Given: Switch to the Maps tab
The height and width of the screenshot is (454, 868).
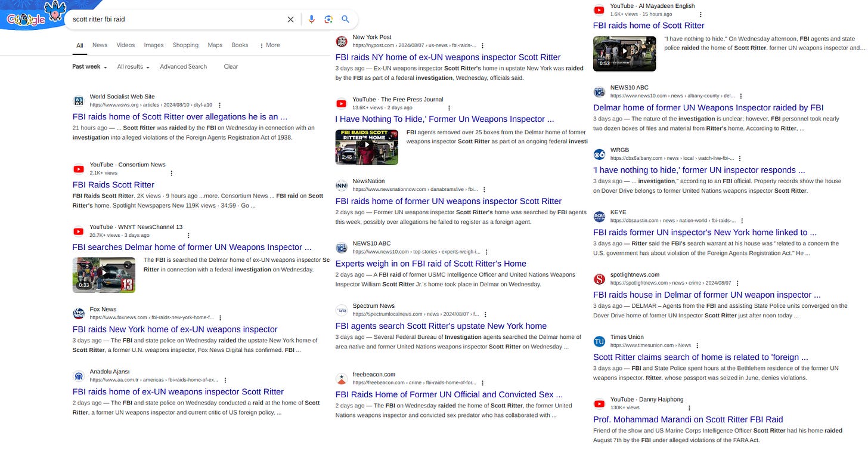Looking at the screenshot, I should (x=215, y=45).
